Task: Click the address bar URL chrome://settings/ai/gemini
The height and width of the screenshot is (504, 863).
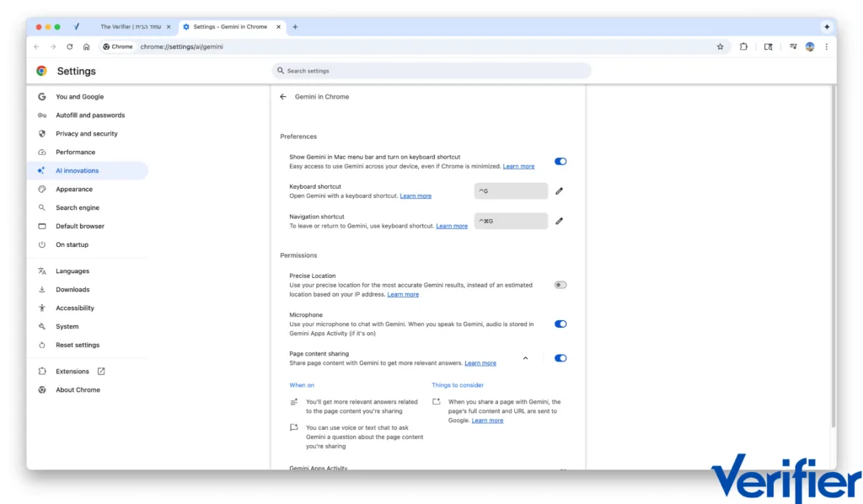Action: (x=182, y=46)
